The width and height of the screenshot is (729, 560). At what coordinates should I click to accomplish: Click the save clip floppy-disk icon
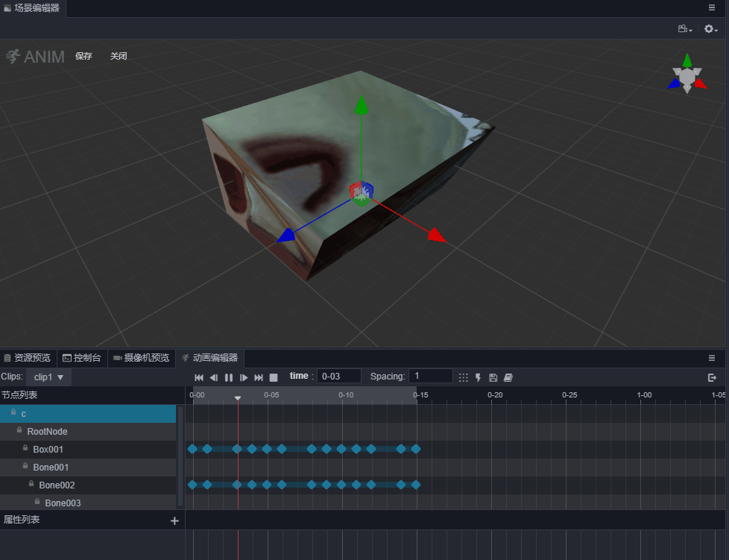[493, 377]
